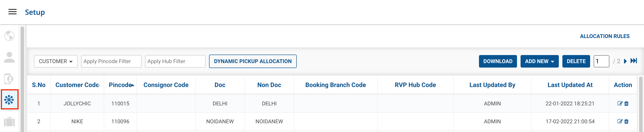The image size is (644, 132).
Task: Click the ALLOCATION RULES link
Action: pos(604,36)
